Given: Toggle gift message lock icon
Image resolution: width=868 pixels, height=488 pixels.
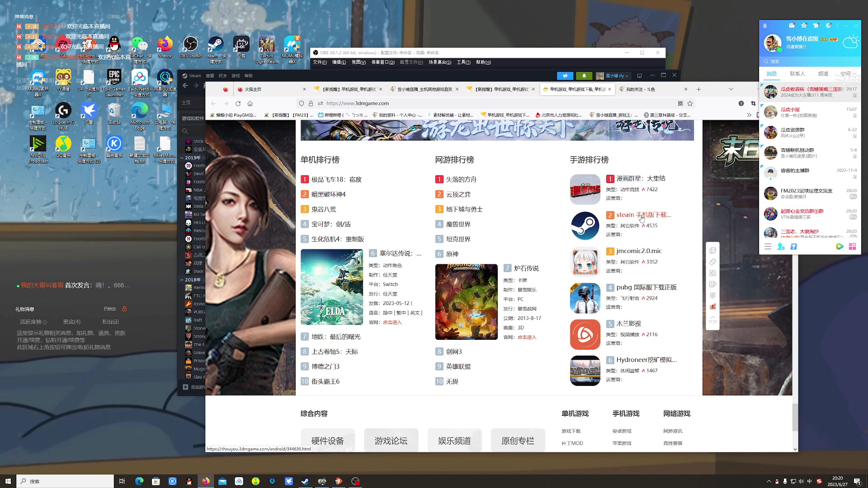Looking at the screenshot, I should 124,309.
